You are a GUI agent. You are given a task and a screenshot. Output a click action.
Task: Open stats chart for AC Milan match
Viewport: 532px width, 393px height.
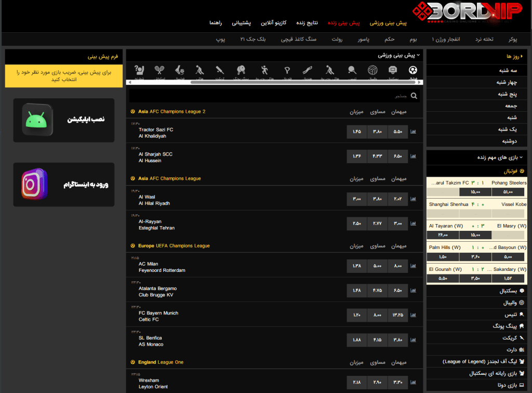coord(413,266)
